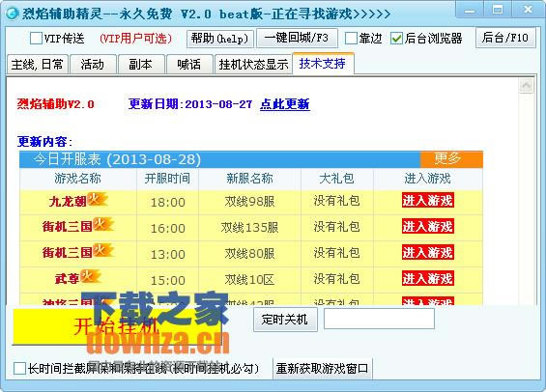Screen dimensions: 546x392
Task: Click 进入游戏 for 双线135服 row
Action: pos(428,227)
